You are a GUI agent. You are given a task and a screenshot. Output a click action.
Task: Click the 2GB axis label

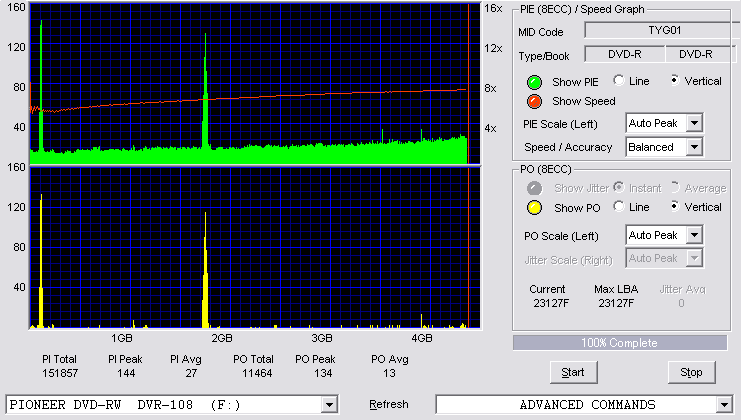tap(221, 338)
